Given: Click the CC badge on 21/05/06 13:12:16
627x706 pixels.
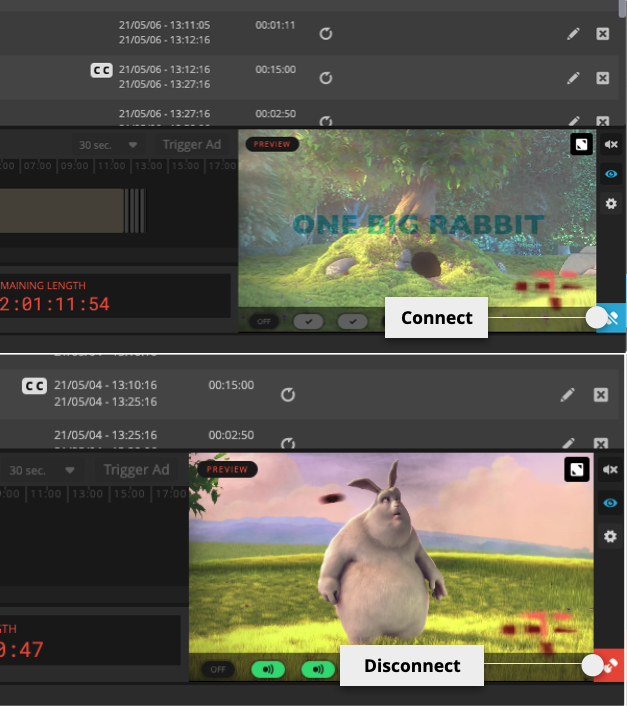Looking at the screenshot, I should (101, 70).
